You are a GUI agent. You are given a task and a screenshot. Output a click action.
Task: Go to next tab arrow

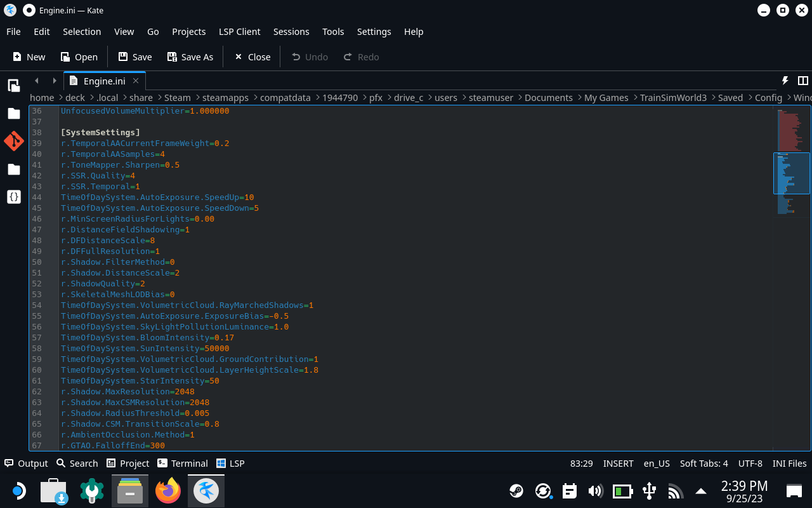pyautogui.click(x=55, y=81)
